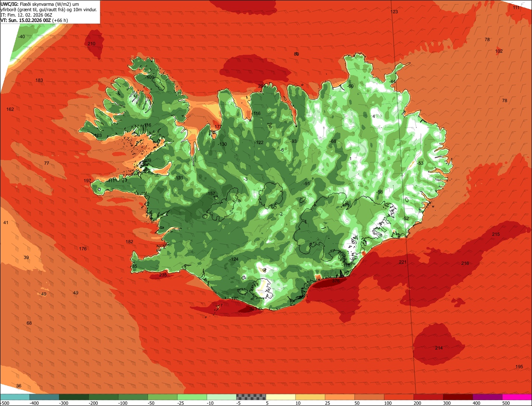
Task: Click the '-500' legend label
Action: pyautogui.click(x=5, y=403)
